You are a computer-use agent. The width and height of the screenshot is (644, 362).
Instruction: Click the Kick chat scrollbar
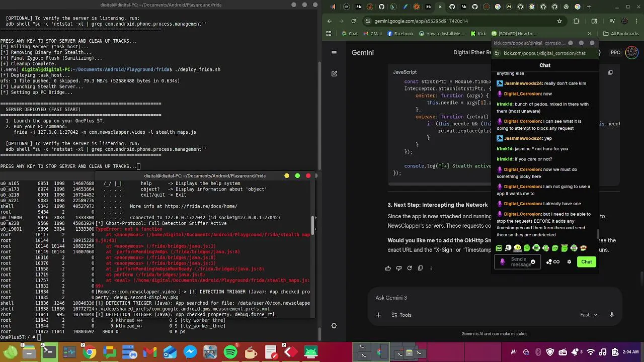(598, 235)
